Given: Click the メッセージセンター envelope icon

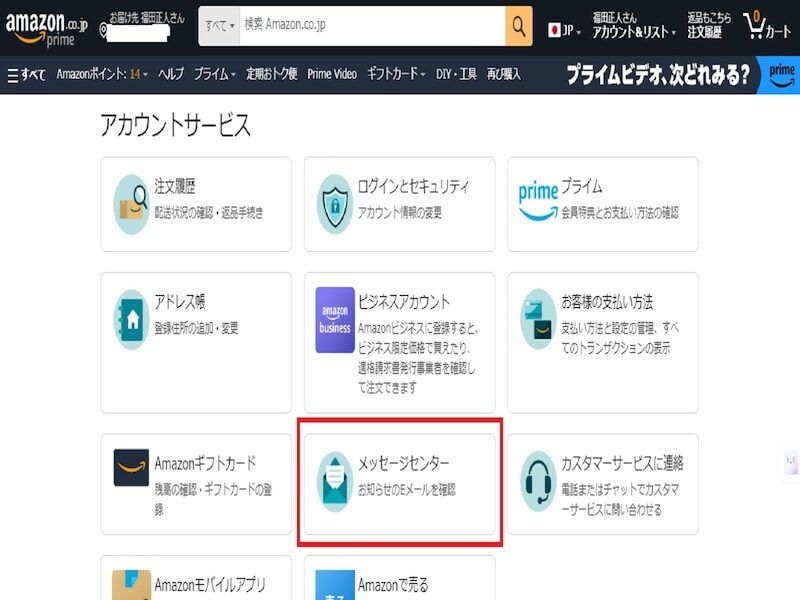Looking at the screenshot, I should click(335, 482).
